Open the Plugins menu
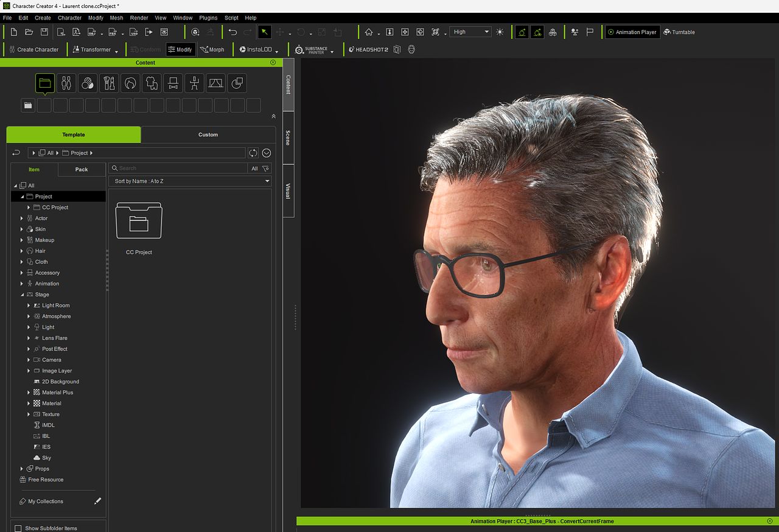 click(x=208, y=18)
